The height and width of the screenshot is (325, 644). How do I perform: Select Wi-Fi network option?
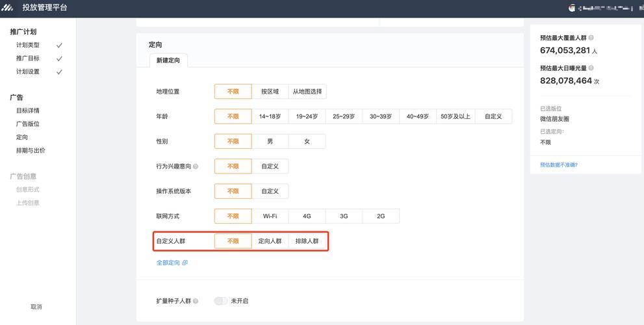270,216
